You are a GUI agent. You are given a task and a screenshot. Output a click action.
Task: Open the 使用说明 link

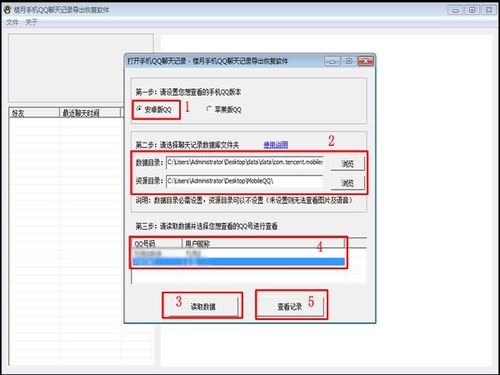point(276,144)
